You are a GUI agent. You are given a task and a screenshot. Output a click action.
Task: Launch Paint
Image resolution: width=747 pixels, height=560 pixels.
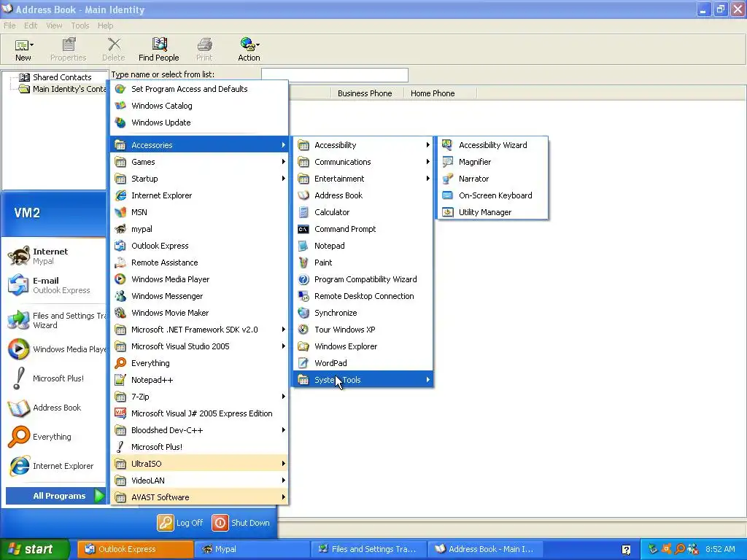pos(363,262)
